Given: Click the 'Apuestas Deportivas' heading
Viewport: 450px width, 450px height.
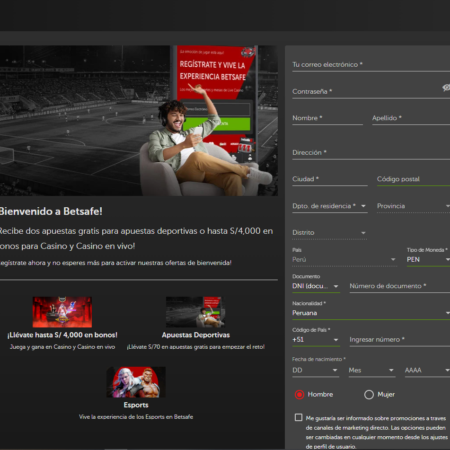Looking at the screenshot, I should pyautogui.click(x=196, y=335).
